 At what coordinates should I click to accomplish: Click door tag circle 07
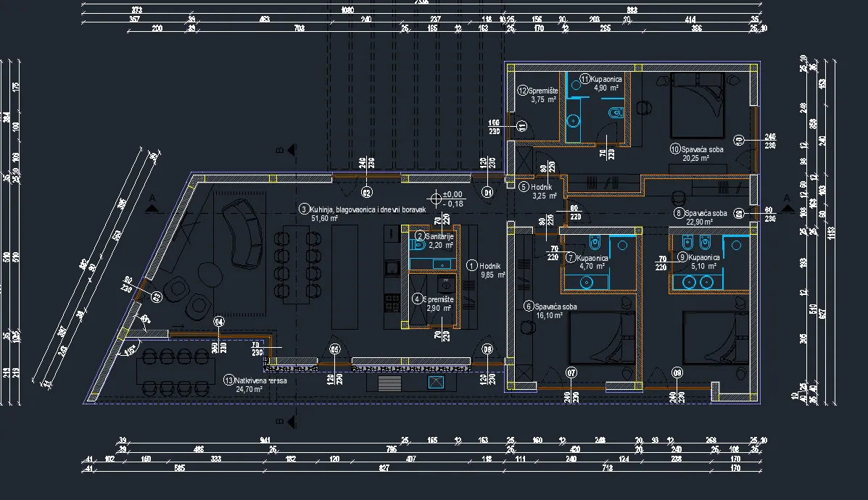[571, 373]
